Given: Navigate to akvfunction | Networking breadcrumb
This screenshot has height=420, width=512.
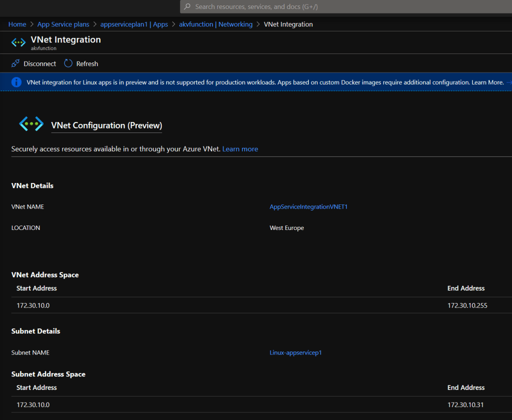Looking at the screenshot, I should click(x=216, y=24).
